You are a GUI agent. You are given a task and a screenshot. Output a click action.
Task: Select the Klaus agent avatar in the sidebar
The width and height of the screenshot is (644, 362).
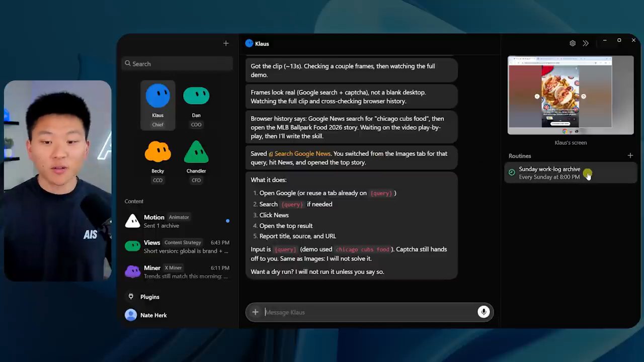click(158, 96)
